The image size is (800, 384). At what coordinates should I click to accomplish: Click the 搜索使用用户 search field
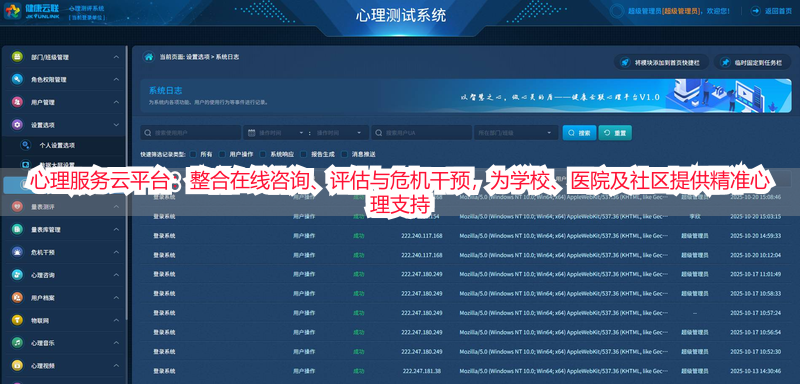coord(191,133)
